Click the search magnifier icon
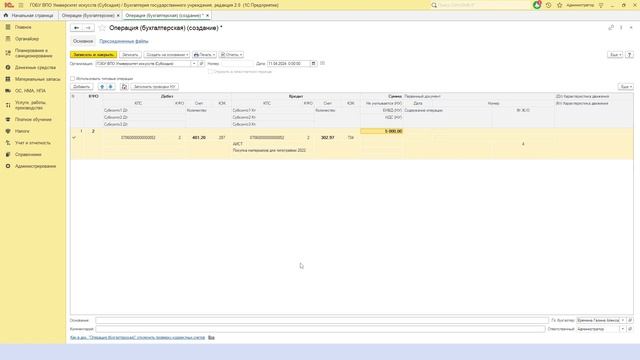 point(434,5)
